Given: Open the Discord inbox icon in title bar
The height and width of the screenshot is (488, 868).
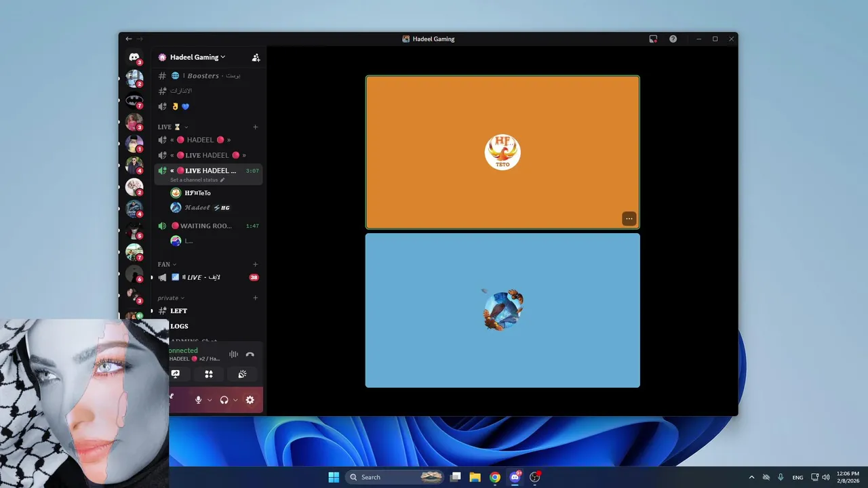Looking at the screenshot, I should (x=653, y=39).
